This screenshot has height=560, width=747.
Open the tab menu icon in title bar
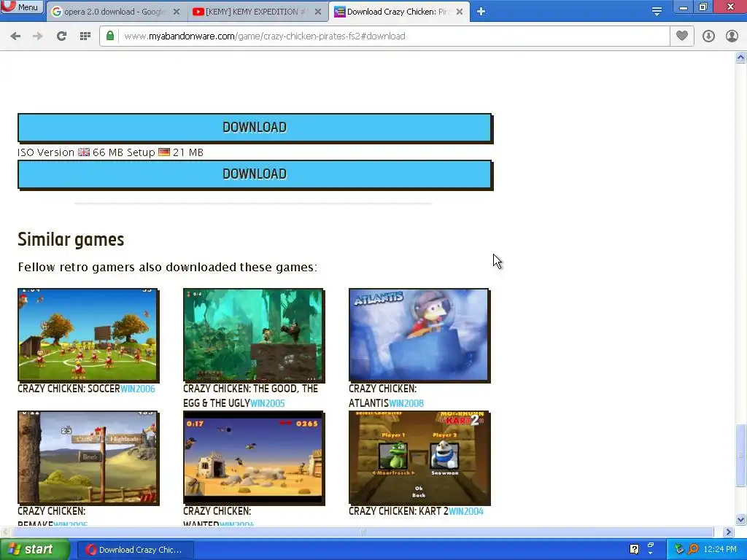[x=657, y=11]
